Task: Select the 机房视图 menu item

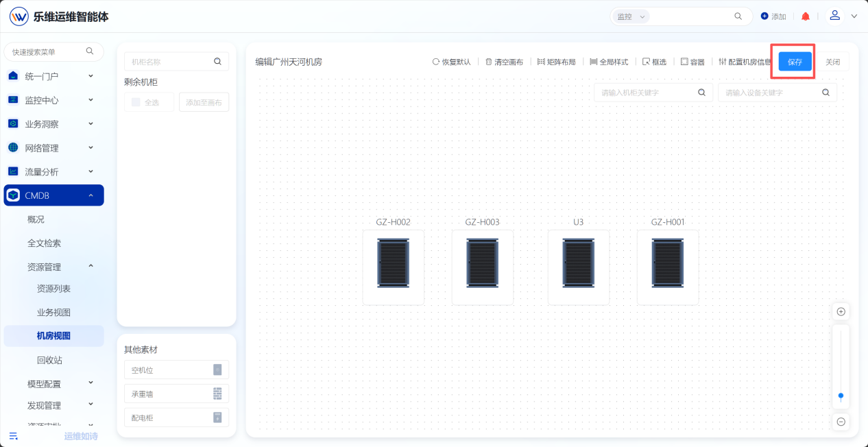Action: tap(53, 336)
